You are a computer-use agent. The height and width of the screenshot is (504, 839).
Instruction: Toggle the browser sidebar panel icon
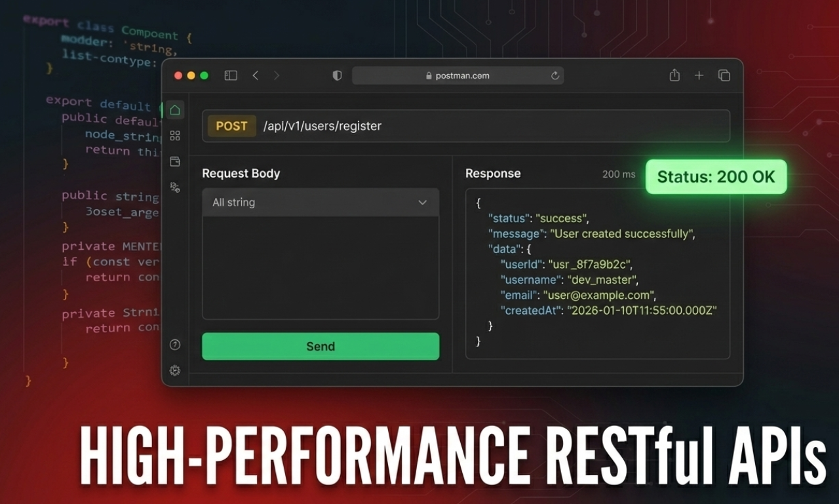(231, 75)
